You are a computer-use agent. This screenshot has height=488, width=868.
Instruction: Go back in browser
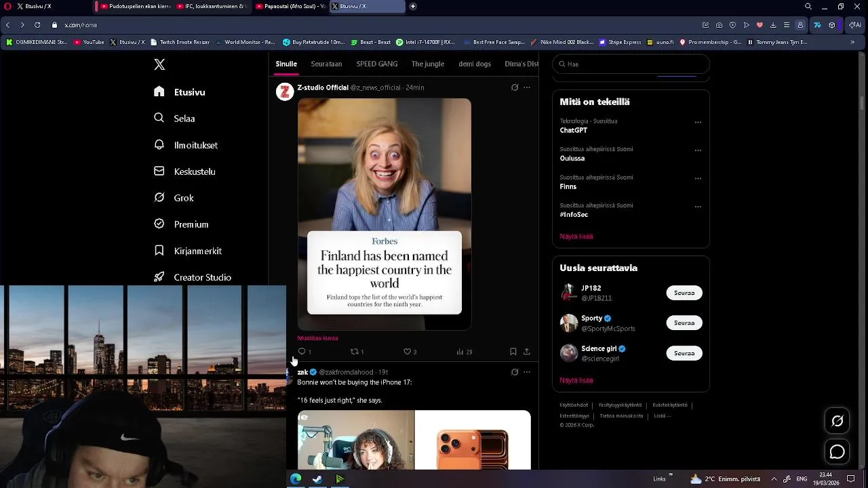click(x=7, y=25)
